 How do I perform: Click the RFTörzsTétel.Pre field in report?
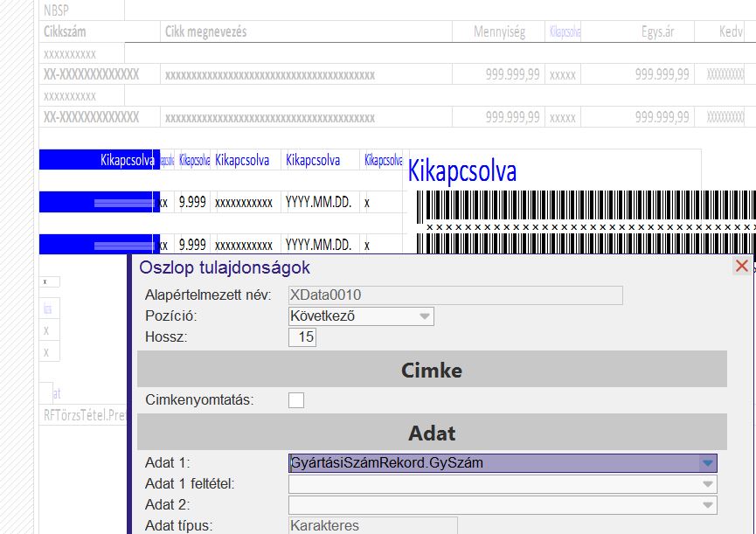(83, 414)
